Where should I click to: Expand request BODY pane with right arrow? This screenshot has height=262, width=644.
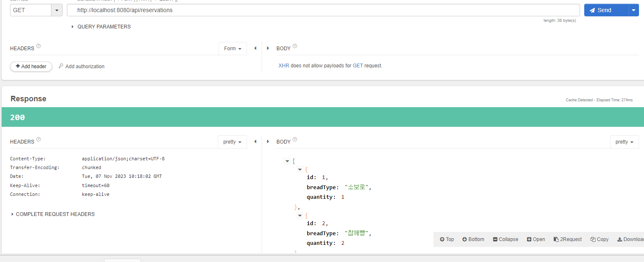click(x=268, y=48)
